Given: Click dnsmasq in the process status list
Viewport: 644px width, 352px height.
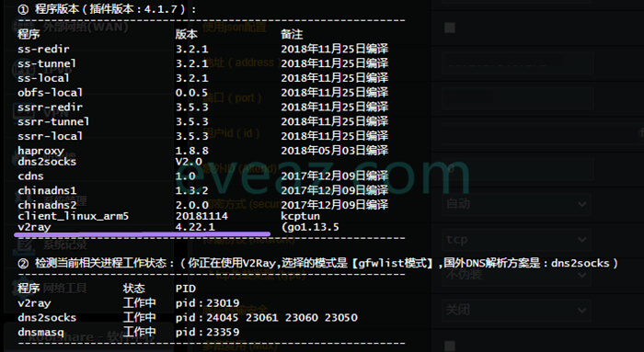Looking at the screenshot, I should 40,332.
